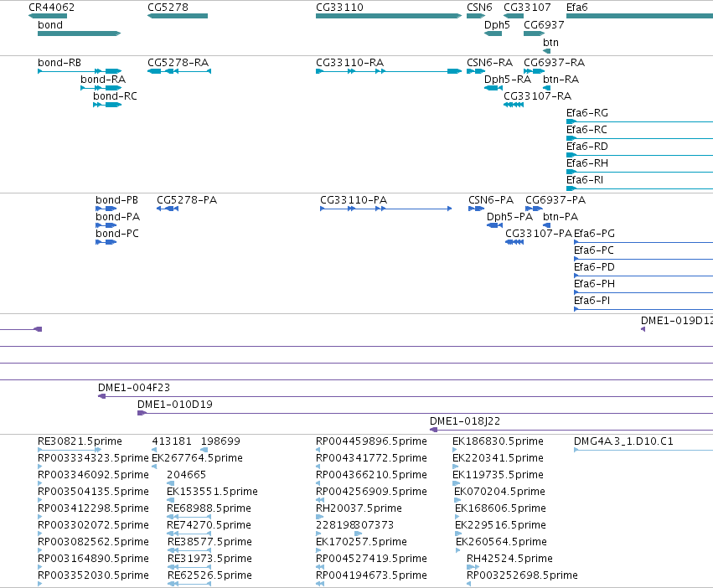The width and height of the screenshot is (713, 588).
Task: Select the CG6937 gene bar
Action: point(534,34)
